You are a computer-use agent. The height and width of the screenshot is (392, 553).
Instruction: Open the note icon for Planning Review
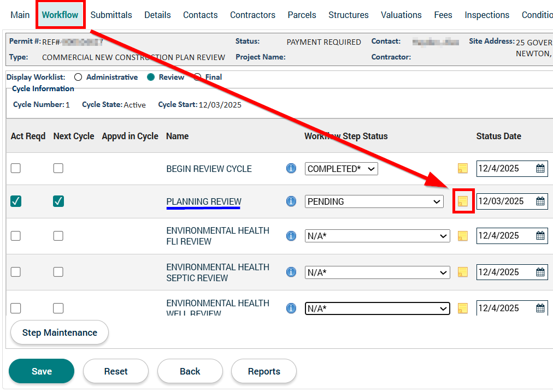pos(462,201)
